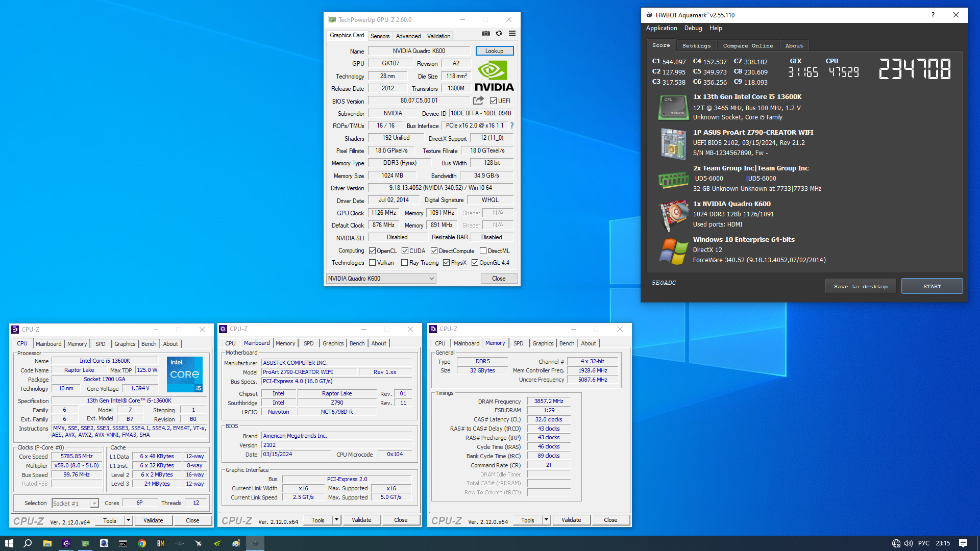
Task: Click the START button in Aquamark
Action: click(932, 286)
